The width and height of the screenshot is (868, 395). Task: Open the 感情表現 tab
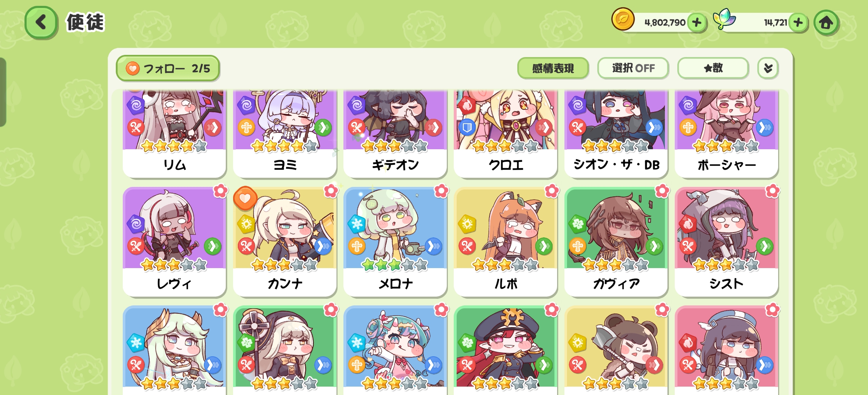point(553,68)
